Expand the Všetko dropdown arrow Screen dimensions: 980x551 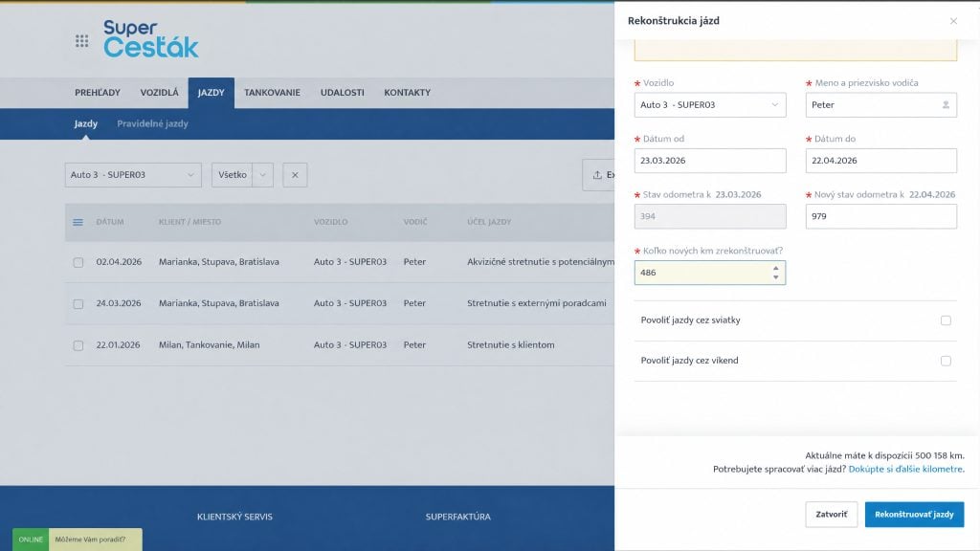click(x=262, y=175)
